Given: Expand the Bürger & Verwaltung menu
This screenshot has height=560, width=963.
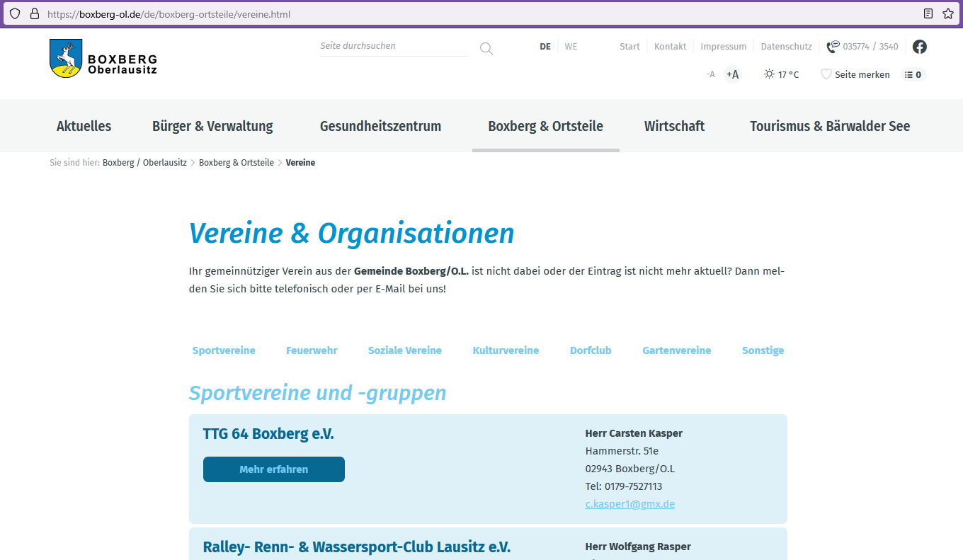Looking at the screenshot, I should [x=212, y=126].
